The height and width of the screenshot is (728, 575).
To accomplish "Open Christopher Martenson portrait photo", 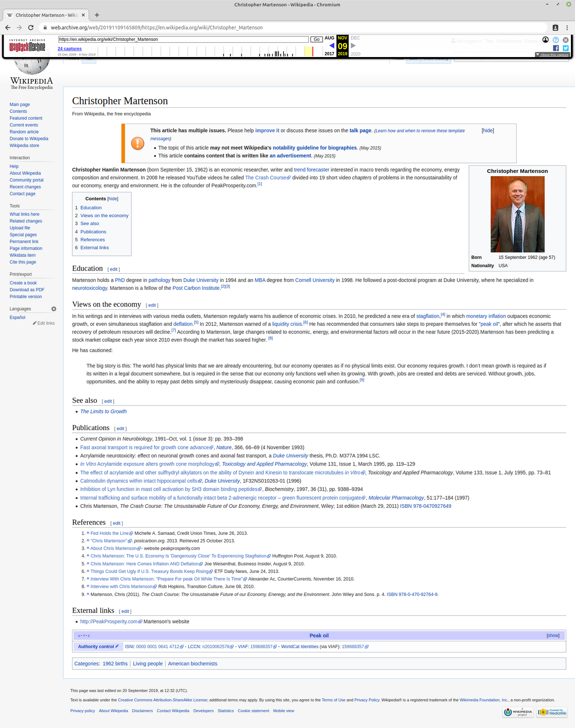I will tap(517, 214).
